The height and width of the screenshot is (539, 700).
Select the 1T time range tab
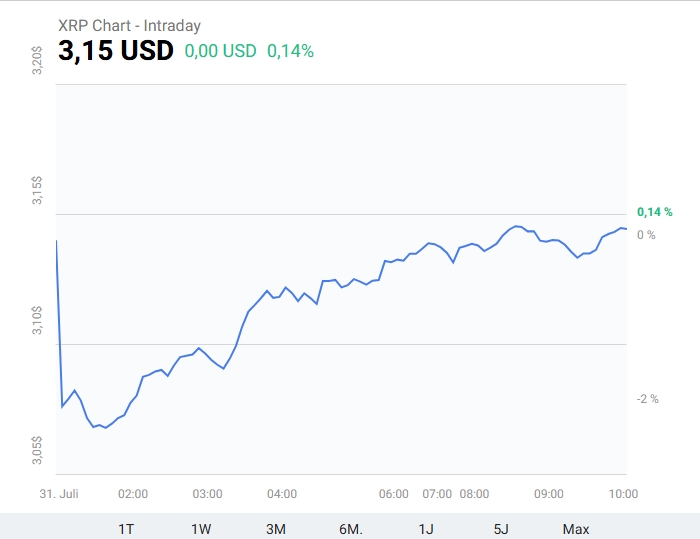[126, 529]
